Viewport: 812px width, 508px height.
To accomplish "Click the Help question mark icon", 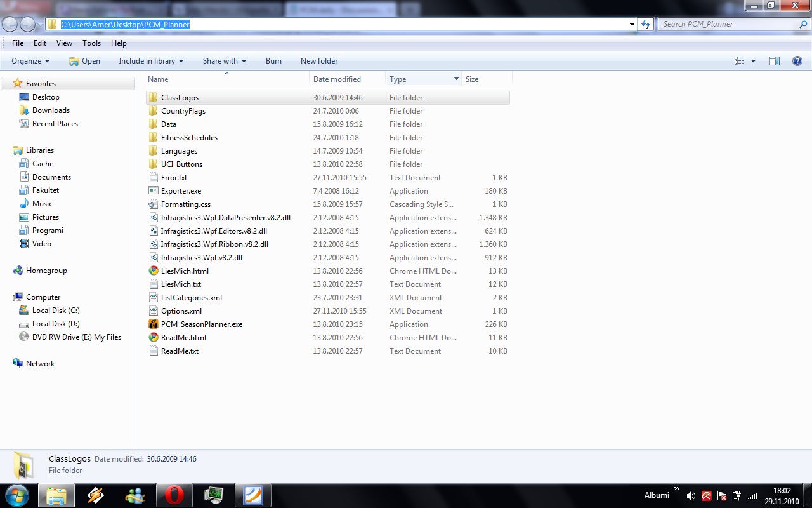I will point(797,61).
